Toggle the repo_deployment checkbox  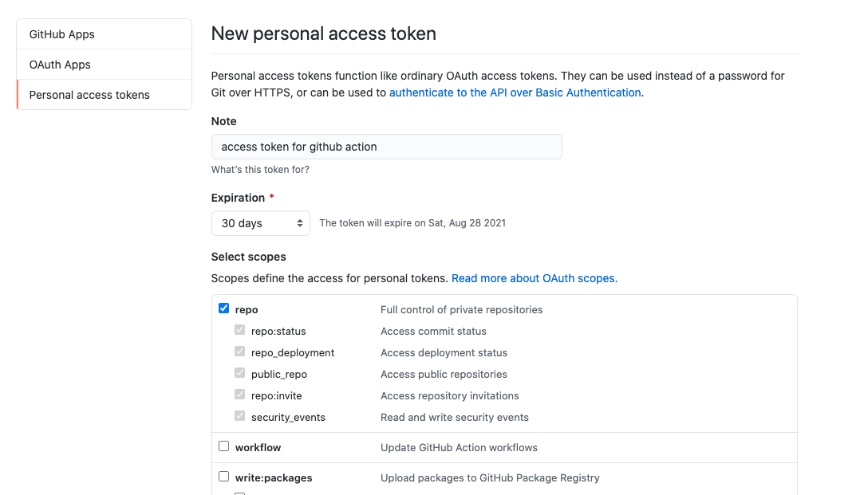click(x=240, y=352)
